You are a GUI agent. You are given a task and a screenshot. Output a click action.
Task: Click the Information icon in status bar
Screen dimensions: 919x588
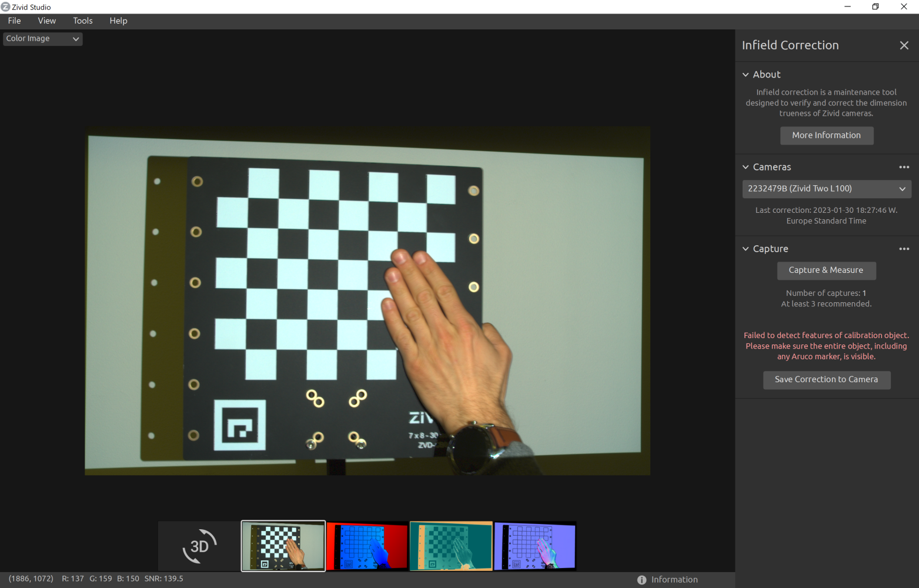641,580
